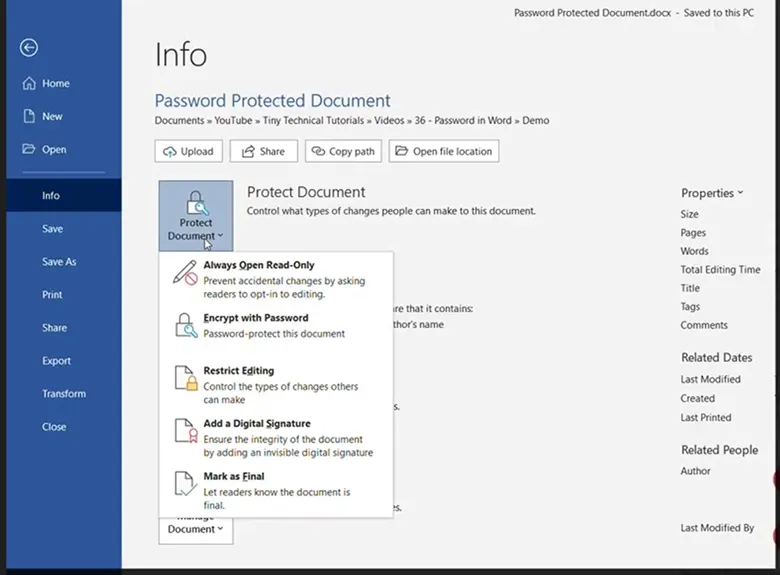Open the Share sidebar item
Screen dimensions: 780x575
[x=64, y=328]
